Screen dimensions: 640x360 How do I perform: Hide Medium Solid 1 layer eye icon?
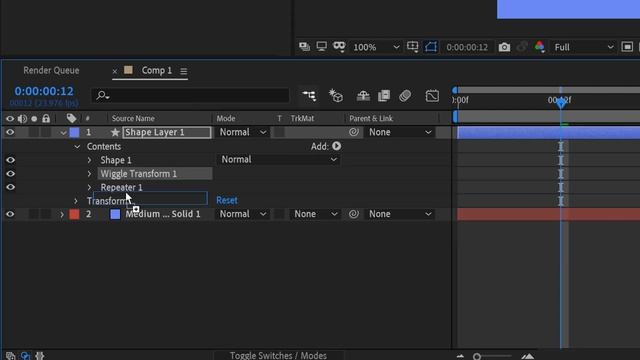click(10, 214)
